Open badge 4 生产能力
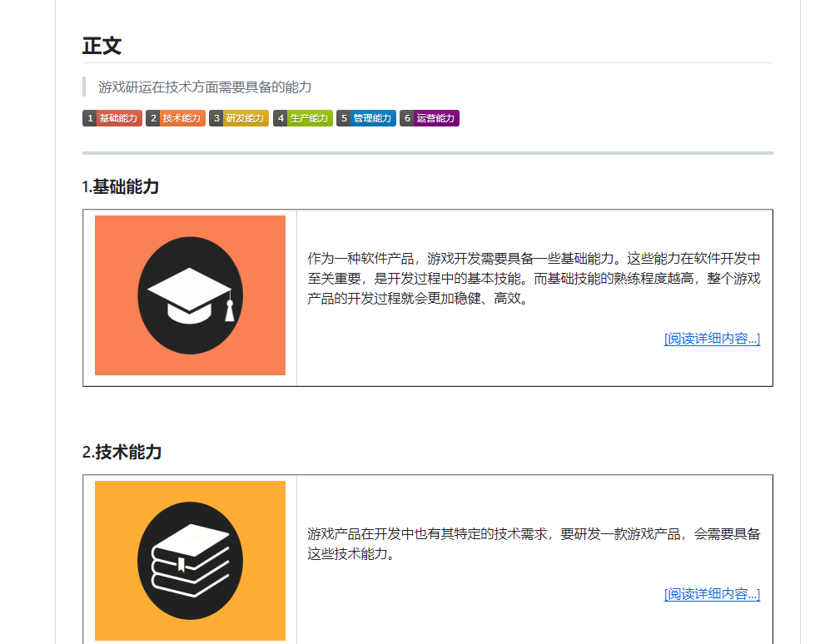The width and height of the screenshot is (825, 644). click(302, 118)
